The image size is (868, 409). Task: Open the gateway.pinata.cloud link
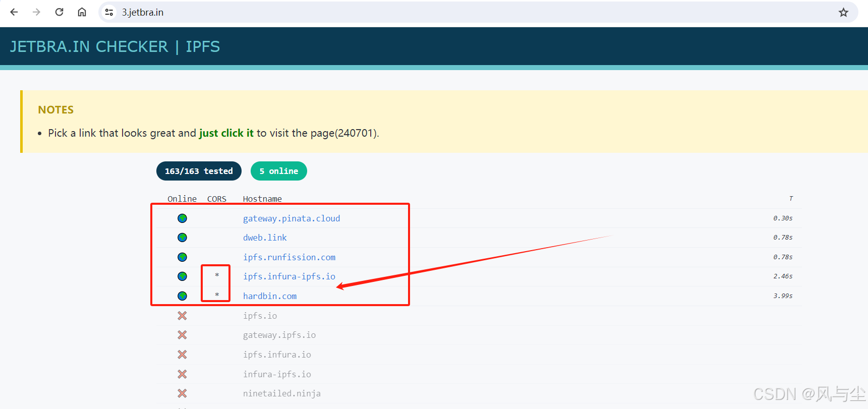[x=292, y=218]
